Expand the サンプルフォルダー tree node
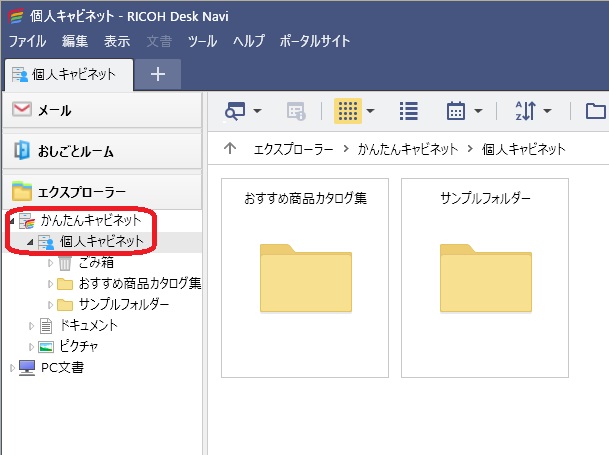Screen dimensions: 609x455 tap(50, 305)
